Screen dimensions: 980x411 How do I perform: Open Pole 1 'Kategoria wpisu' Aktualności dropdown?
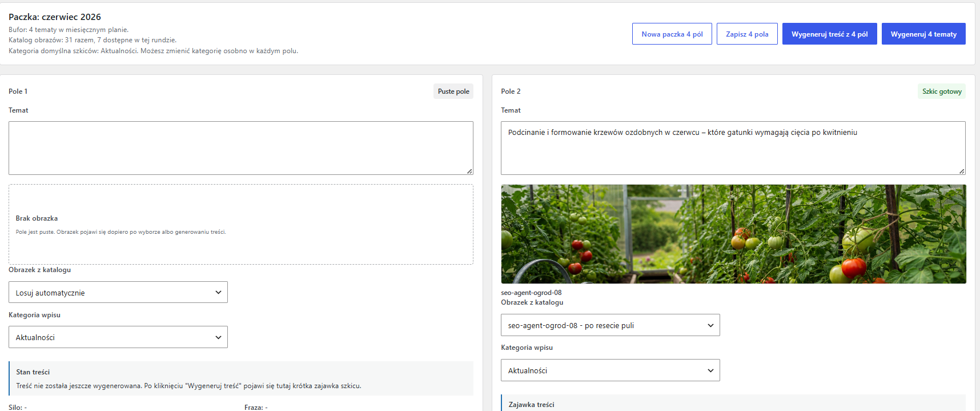pos(118,337)
